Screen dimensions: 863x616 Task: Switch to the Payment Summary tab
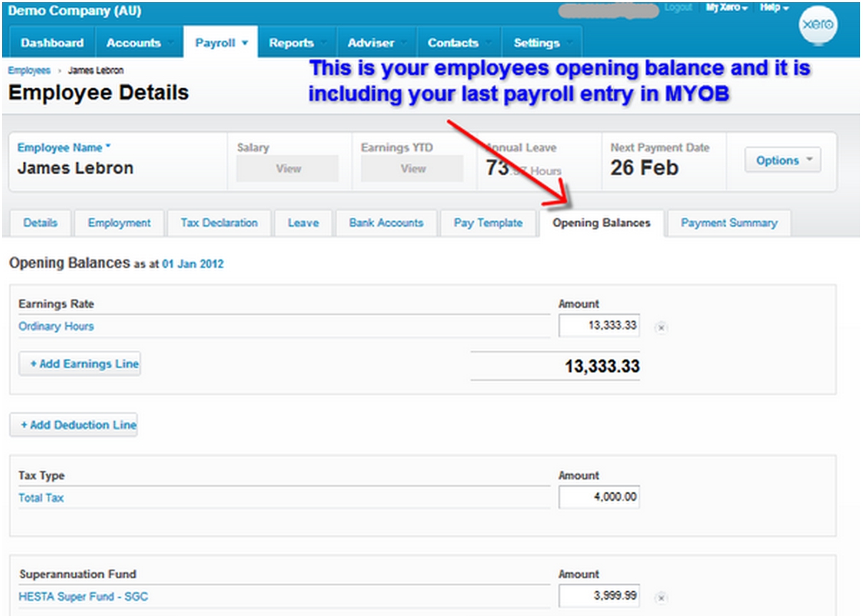728,223
